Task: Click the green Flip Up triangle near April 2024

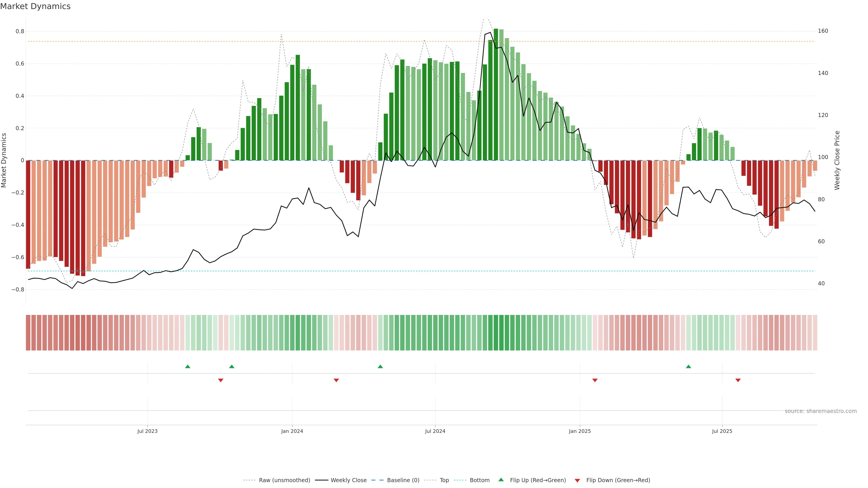Action: click(x=380, y=366)
